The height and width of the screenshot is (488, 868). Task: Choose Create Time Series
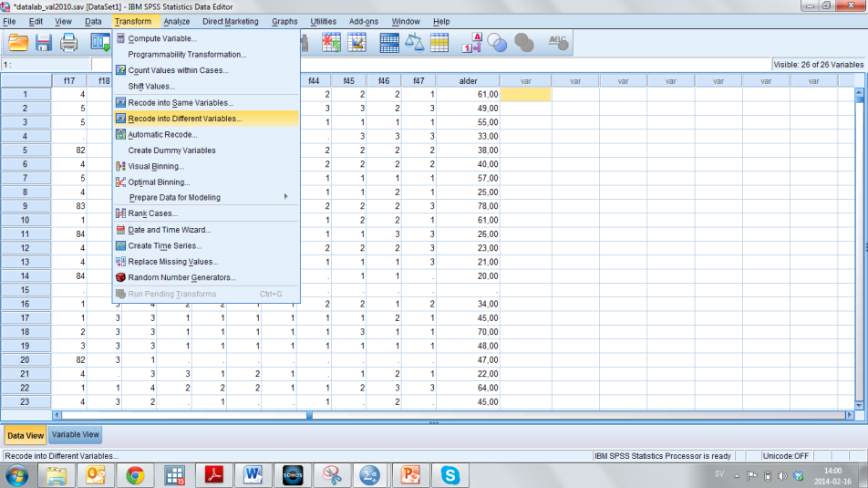pos(206,245)
